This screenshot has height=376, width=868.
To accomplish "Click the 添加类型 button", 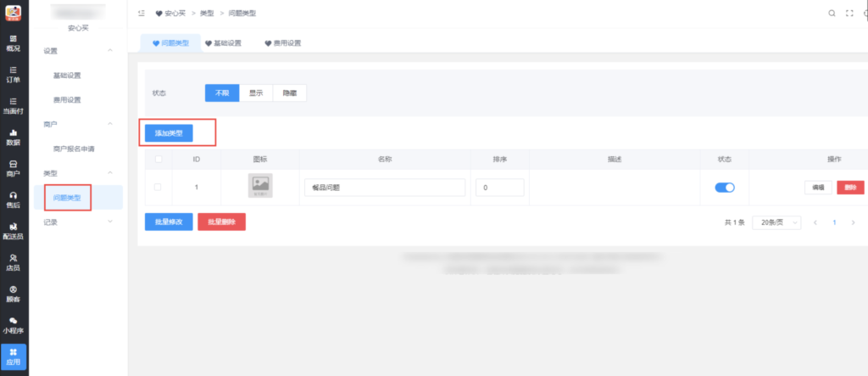I will tap(169, 133).
